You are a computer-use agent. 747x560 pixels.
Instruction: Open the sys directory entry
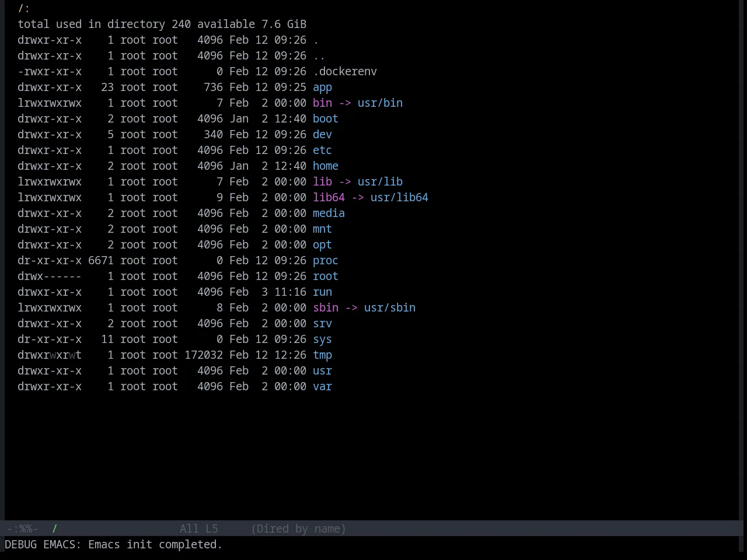(x=322, y=339)
